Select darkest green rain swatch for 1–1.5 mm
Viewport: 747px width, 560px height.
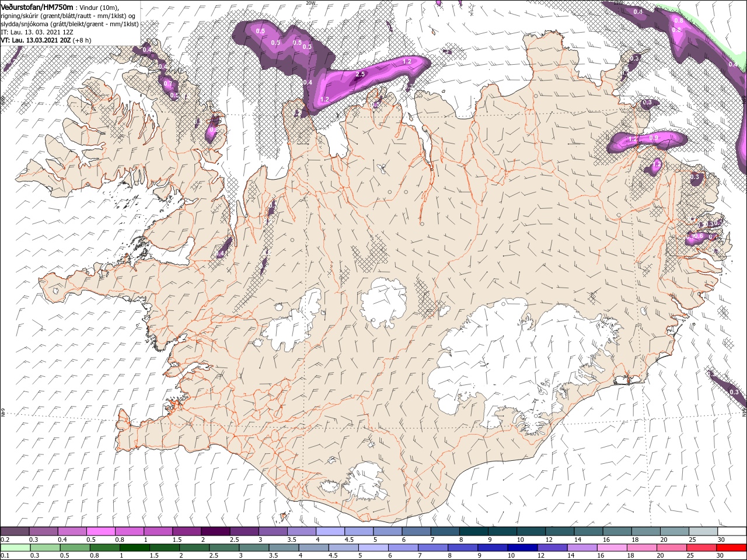(134, 548)
